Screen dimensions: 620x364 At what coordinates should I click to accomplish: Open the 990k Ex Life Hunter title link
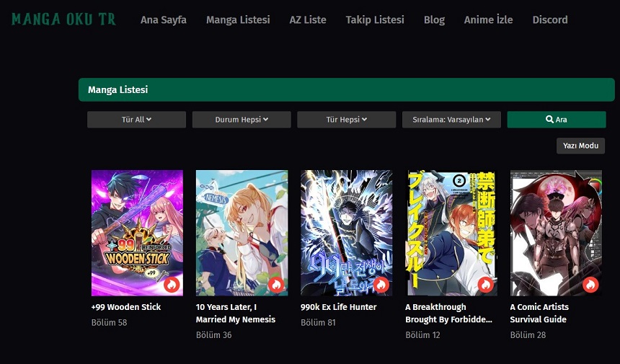point(338,307)
